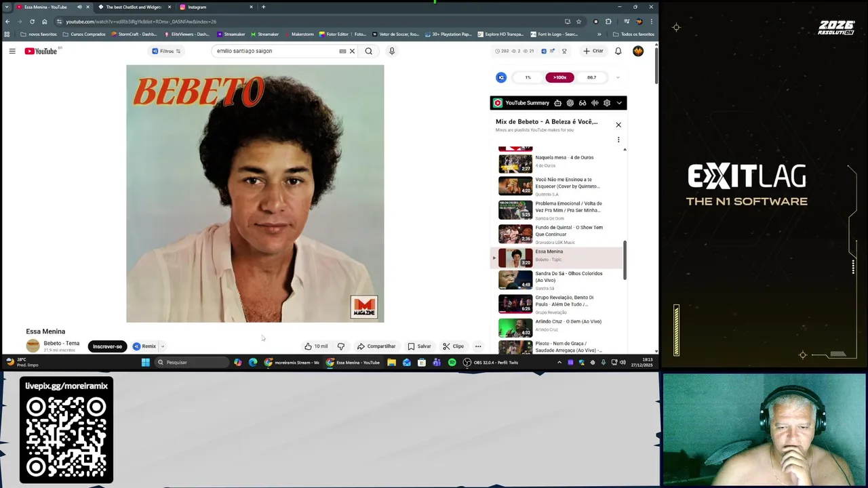This screenshot has width=868, height=488.
Task: Switch to the Instagram tab
Action: (x=216, y=7)
